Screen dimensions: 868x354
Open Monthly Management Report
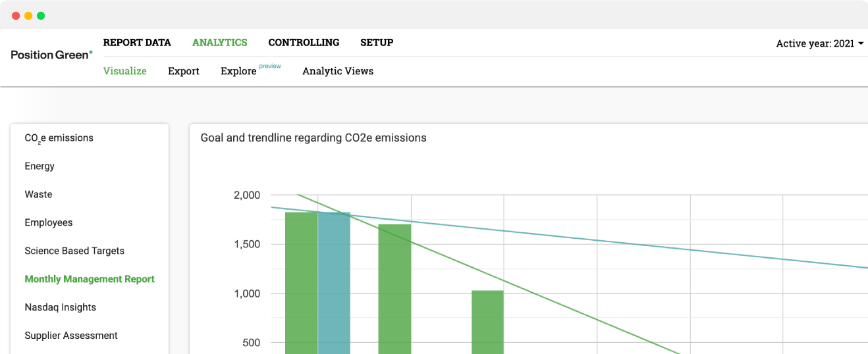click(x=90, y=280)
